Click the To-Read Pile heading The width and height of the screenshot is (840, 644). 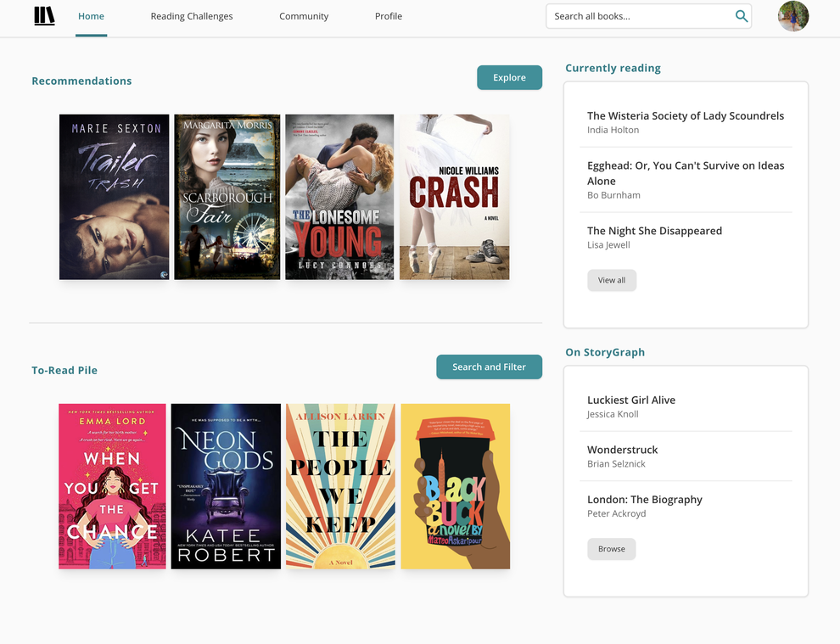tap(64, 370)
